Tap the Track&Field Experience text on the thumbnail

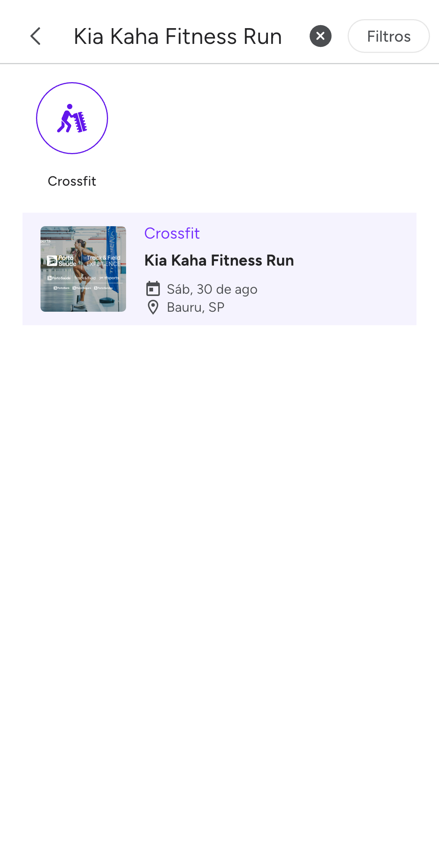103,261
